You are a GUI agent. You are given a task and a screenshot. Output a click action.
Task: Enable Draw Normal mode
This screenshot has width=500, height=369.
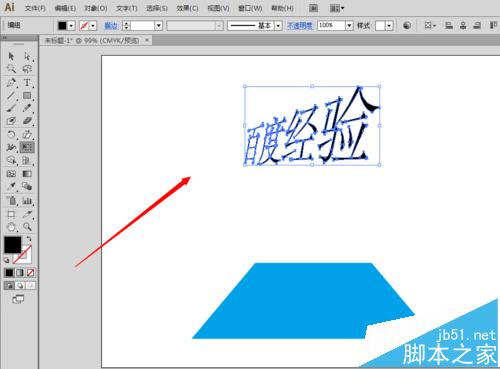[x=9, y=286]
